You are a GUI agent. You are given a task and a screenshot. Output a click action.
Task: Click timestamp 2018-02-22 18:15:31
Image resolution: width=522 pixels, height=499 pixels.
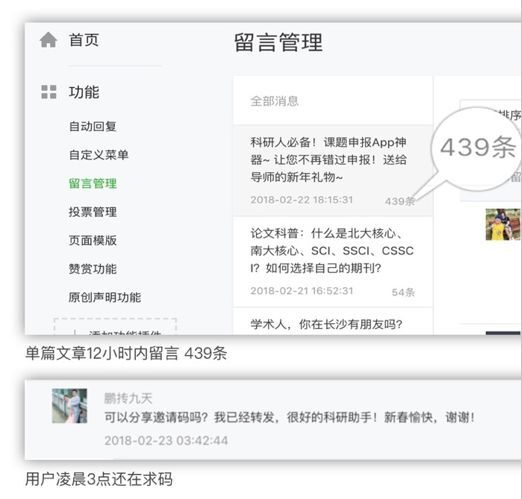coord(302,200)
